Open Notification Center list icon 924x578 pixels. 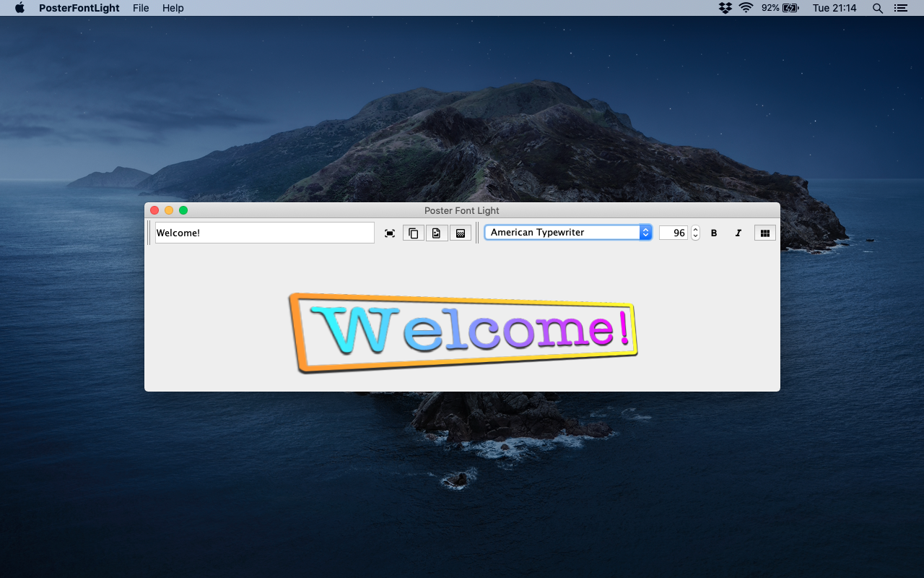point(900,8)
